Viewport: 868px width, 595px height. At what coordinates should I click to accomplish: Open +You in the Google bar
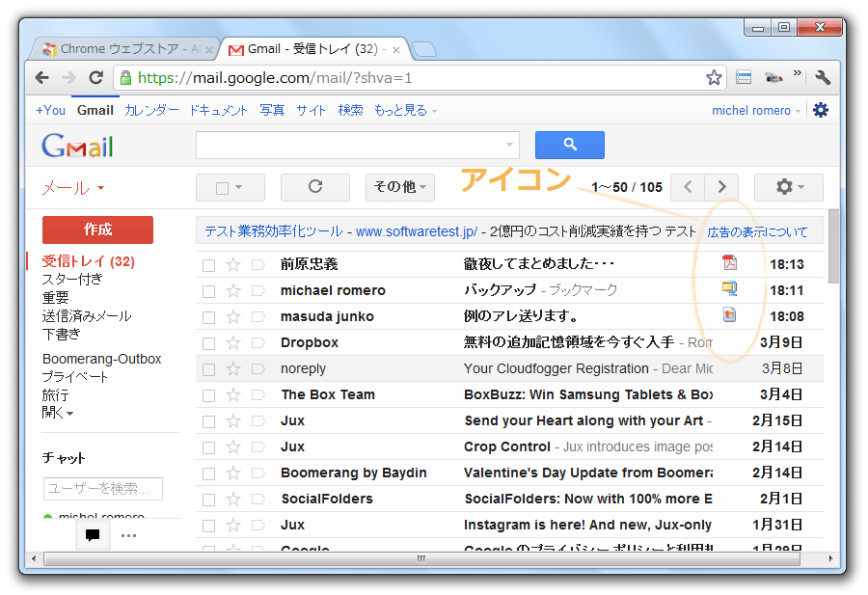click(x=50, y=111)
